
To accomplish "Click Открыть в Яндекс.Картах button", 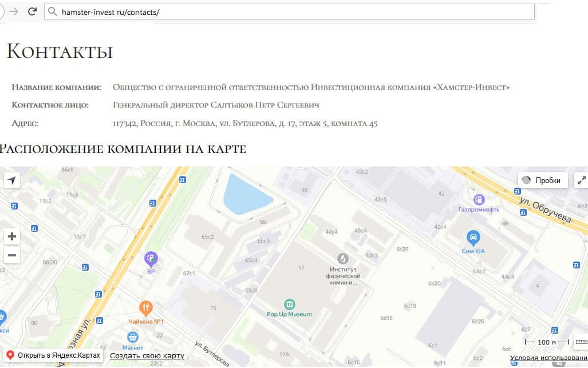I will click(x=54, y=355).
